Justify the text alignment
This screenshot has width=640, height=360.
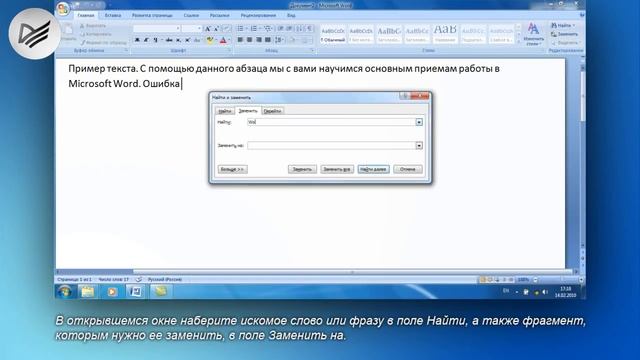point(268,40)
